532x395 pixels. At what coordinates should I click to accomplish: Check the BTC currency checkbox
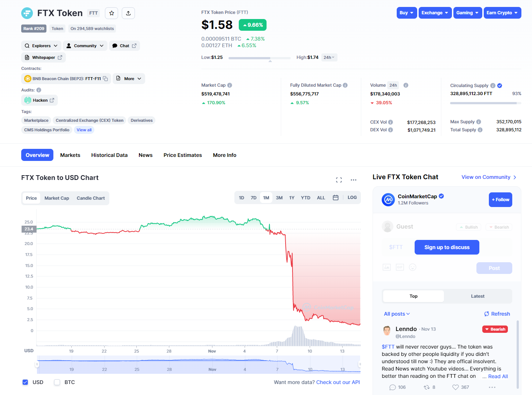(x=57, y=382)
